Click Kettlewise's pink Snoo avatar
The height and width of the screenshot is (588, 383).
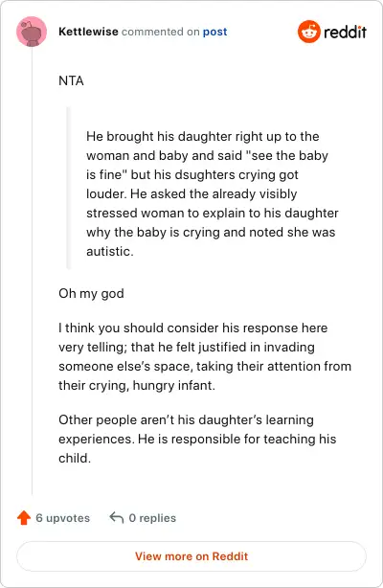32,32
